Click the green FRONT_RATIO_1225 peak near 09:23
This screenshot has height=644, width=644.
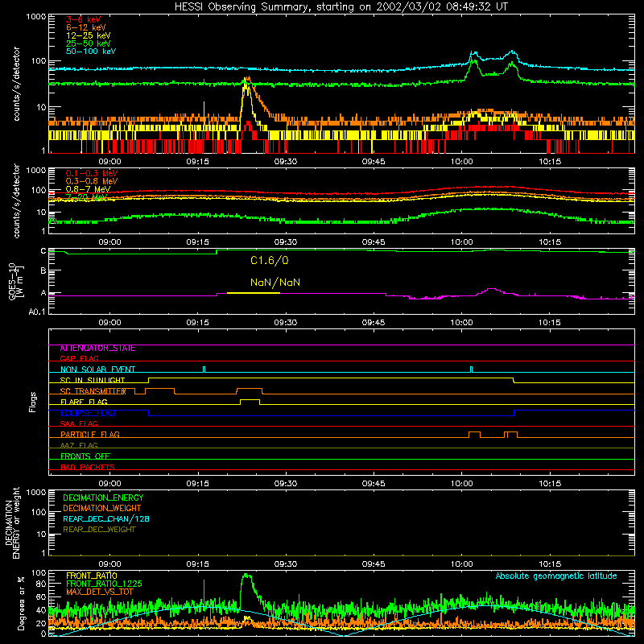click(x=246, y=576)
